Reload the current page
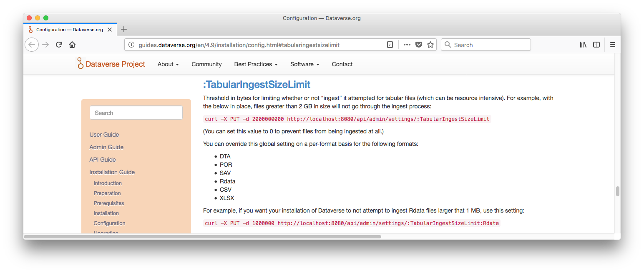Screen dimensions: 644x273 (x=59, y=45)
